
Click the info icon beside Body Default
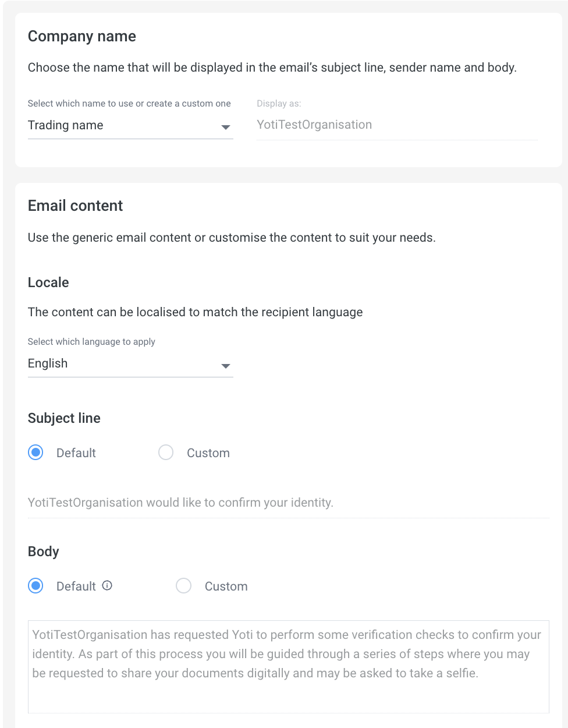point(107,586)
